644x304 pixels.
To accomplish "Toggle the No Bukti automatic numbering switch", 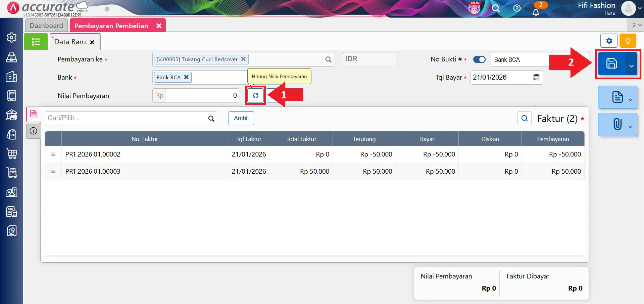I will pyautogui.click(x=479, y=59).
